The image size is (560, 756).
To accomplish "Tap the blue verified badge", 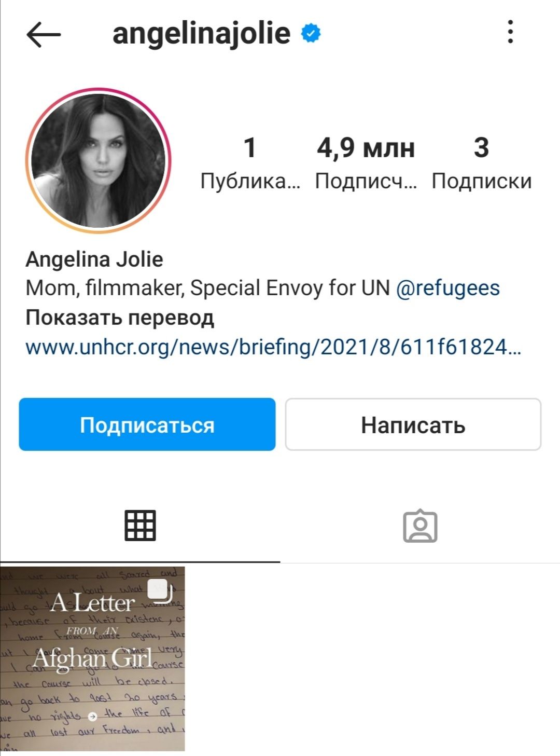I will [x=311, y=33].
